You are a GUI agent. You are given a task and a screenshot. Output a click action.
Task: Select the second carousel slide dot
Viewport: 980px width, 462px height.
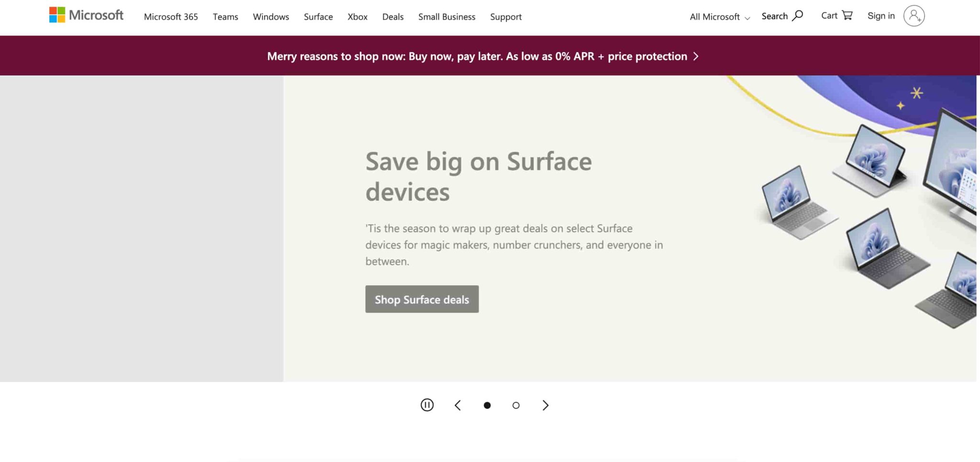pyautogui.click(x=516, y=405)
